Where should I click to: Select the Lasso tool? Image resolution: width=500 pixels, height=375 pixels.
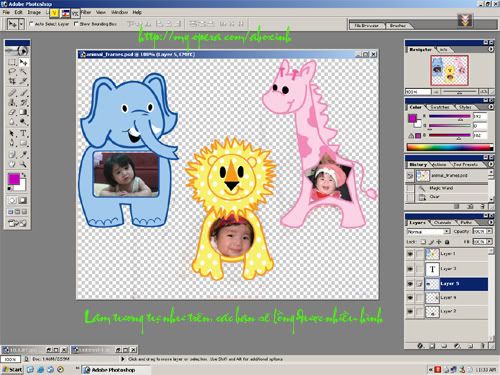click(x=12, y=71)
